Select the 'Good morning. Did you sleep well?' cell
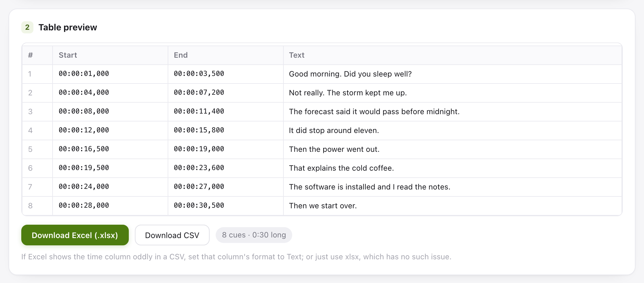The height and width of the screenshot is (283, 644). 453,74
